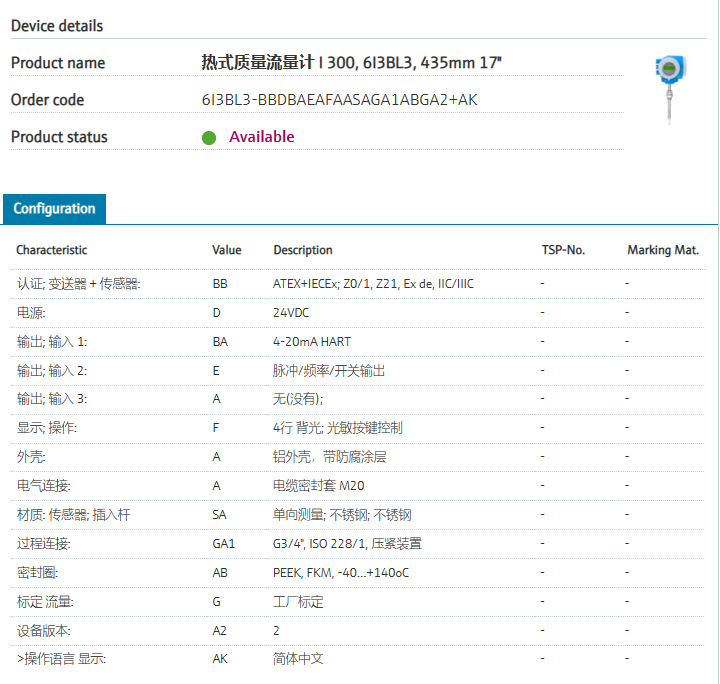Click the 简体中文 language description

point(298,660)
